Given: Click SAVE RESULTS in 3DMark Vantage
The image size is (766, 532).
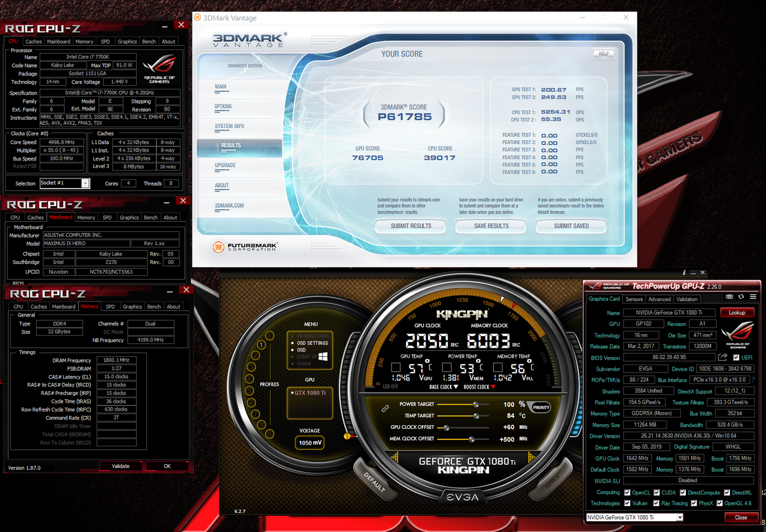Looking at the screenshot, I should (491, 226).
